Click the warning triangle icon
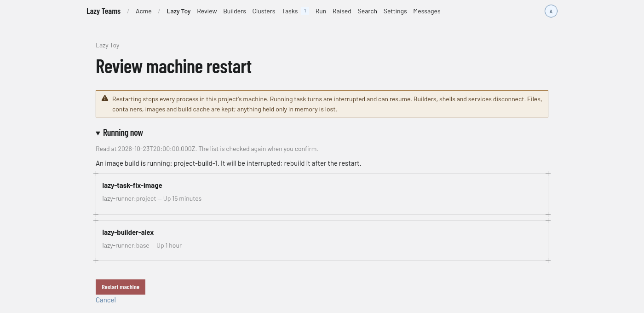Image resolution: width=644 pixels, height=313 pixels. click(105, 99)
